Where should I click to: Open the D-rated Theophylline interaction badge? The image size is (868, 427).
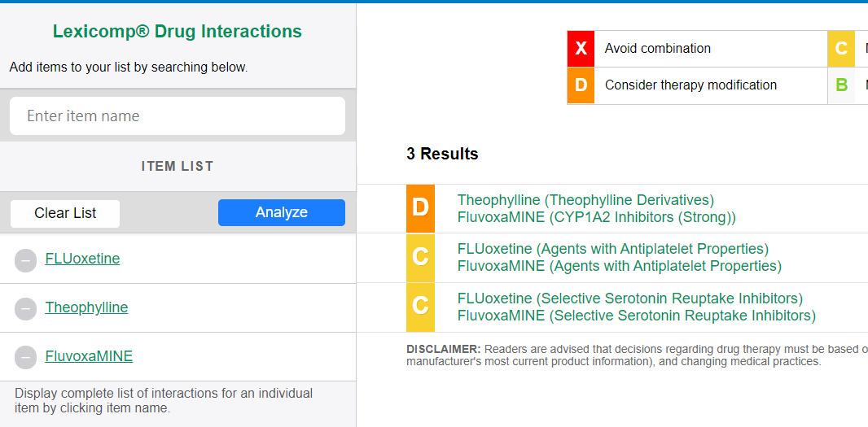(x=420, y=208)
